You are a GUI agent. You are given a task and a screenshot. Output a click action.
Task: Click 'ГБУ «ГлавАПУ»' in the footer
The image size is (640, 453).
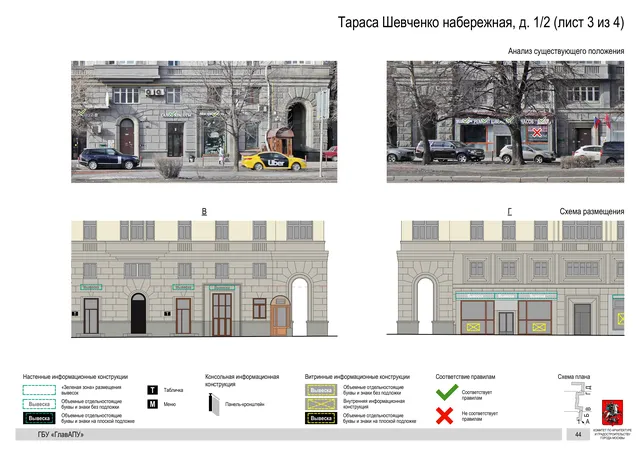point(60,435)
